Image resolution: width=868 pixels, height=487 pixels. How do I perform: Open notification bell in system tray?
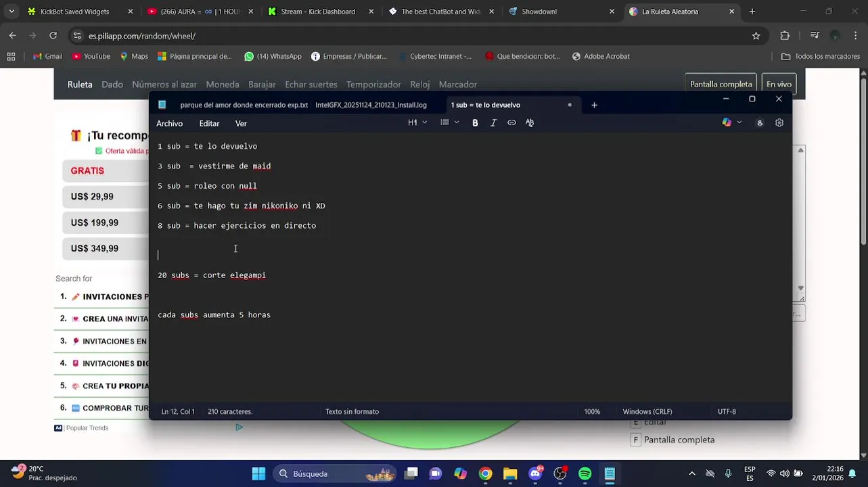point(852,473)
